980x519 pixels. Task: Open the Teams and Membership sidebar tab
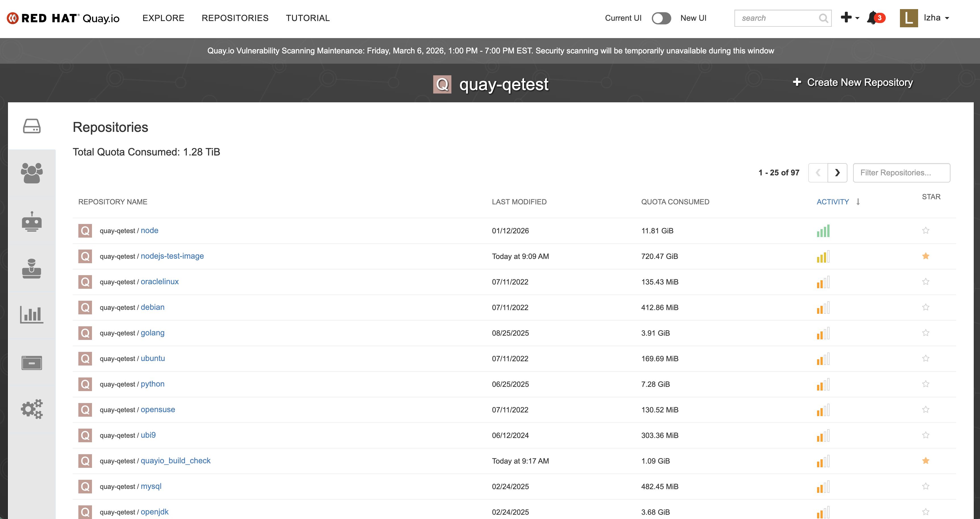point(32,173)
